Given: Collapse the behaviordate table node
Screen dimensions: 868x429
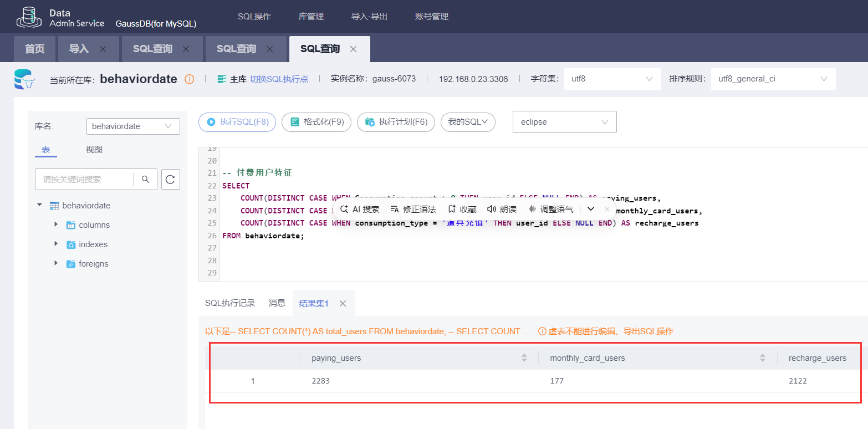Looking at the screenshot, I should [39, 205].
